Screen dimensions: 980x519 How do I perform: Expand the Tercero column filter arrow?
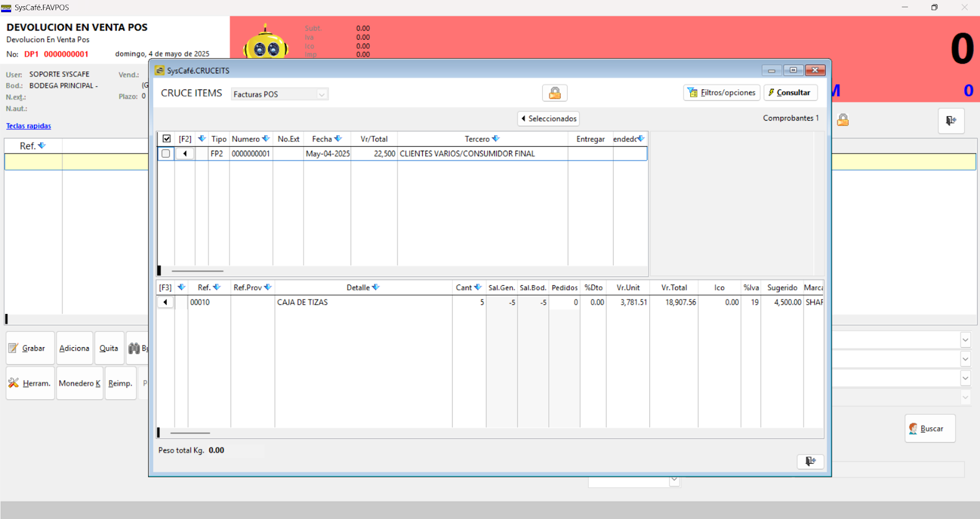[x=496, y=139]
